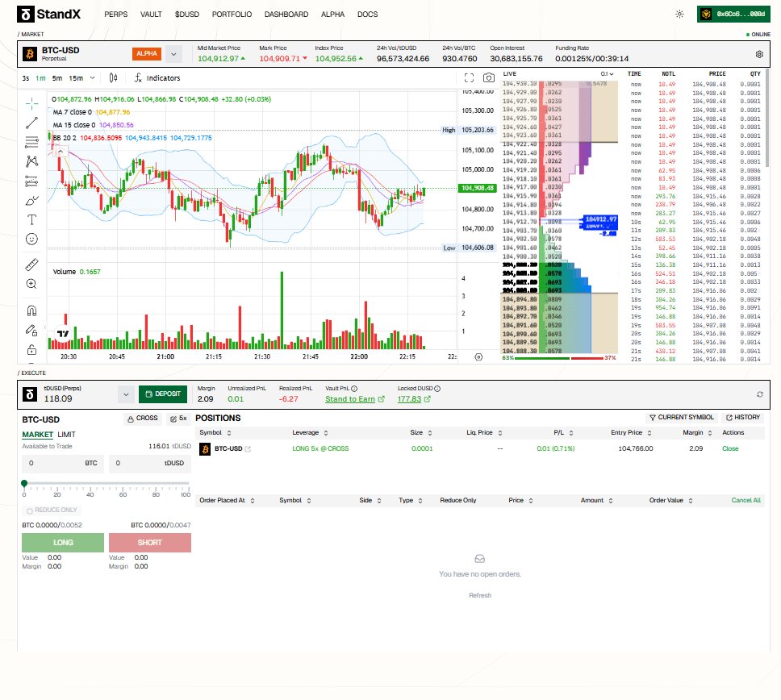Screen dimensions: 781x700
Task: Select the text annotation tool
Action: coord(31,219)
